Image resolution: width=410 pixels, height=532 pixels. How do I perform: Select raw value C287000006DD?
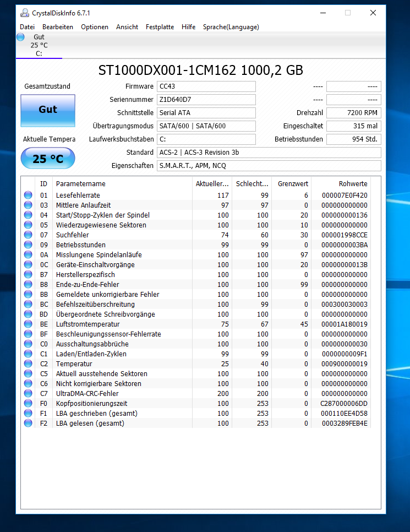point(344,404)
